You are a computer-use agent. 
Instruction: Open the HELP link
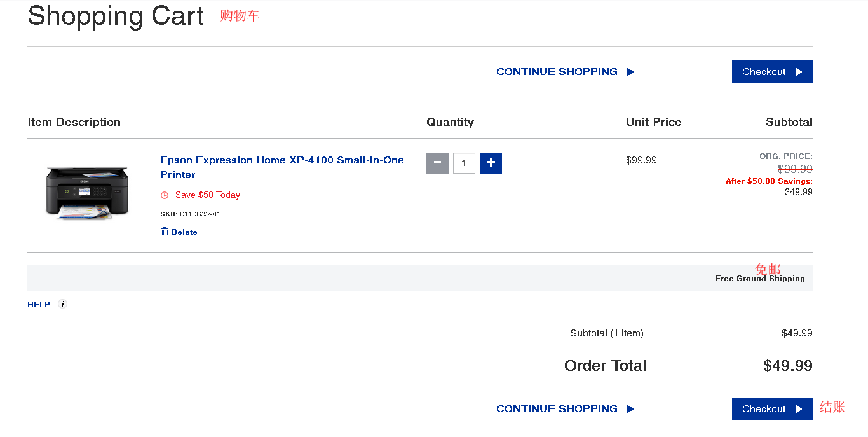point(39,304)
